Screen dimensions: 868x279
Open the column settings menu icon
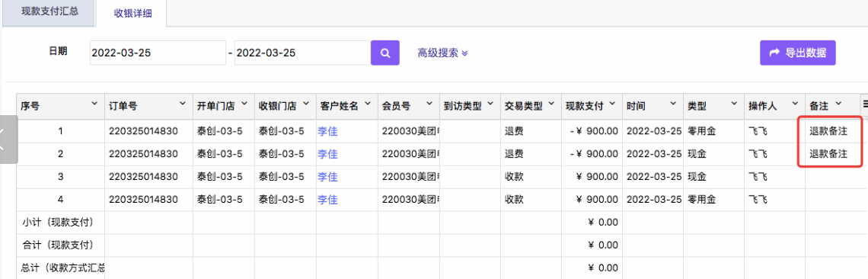coord(864,104)
